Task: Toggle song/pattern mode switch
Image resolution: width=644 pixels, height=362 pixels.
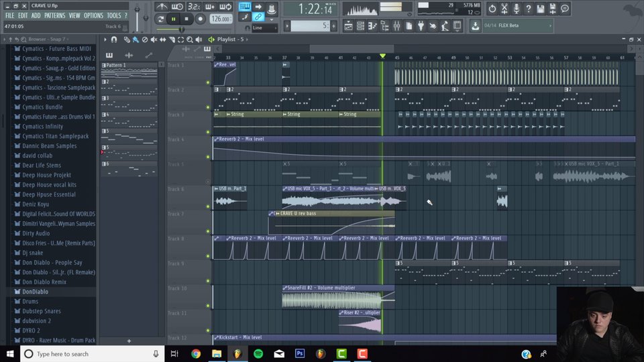Action: (x=160, y=19)
